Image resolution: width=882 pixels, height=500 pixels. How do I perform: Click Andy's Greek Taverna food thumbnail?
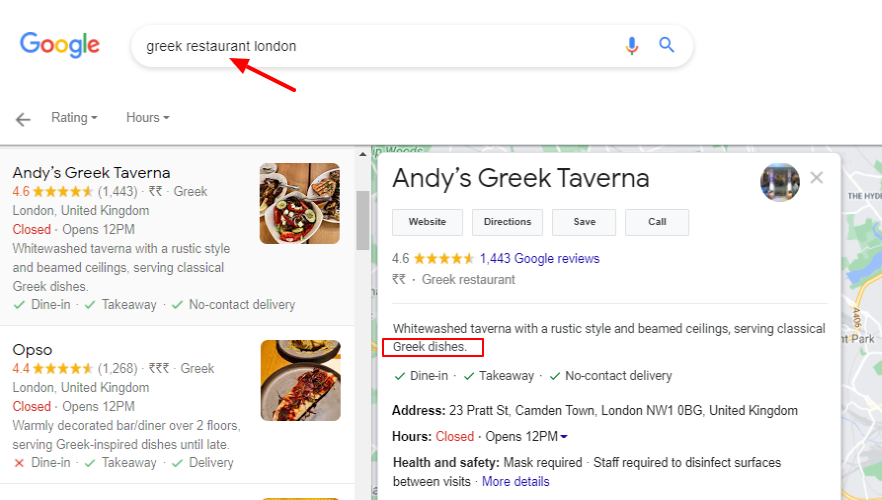(x=299, y=204)
